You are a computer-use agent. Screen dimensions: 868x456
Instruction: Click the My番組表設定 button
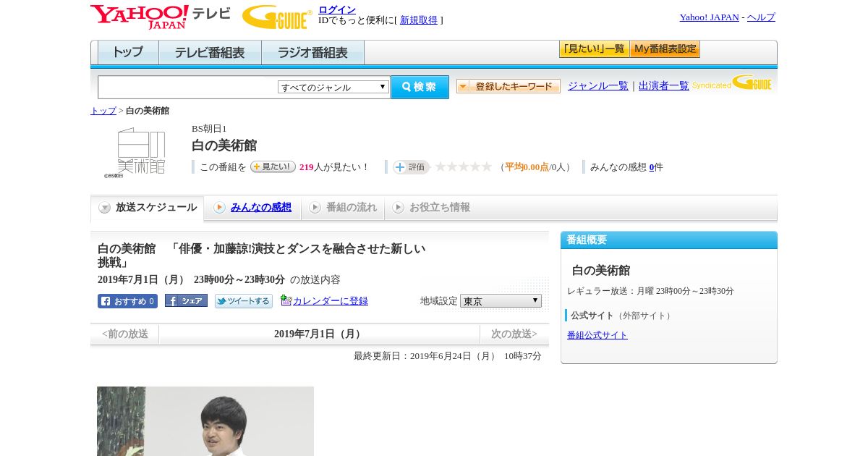tap(665, 49)
